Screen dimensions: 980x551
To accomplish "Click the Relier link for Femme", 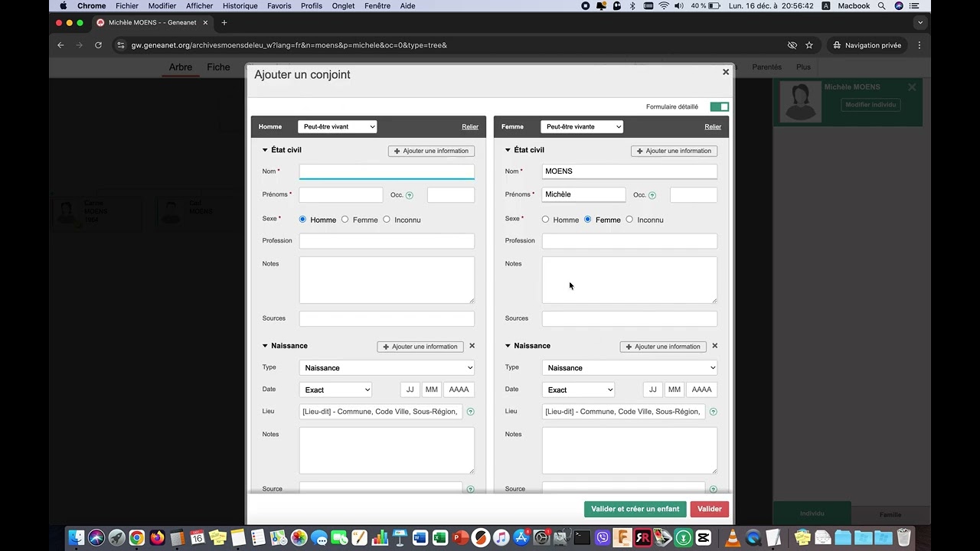I will 713,127.
